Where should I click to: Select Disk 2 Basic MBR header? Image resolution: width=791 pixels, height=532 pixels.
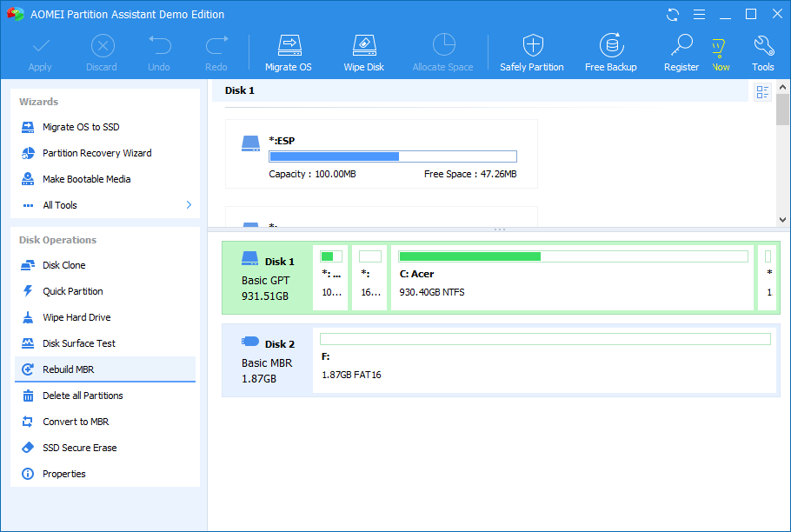(x=268, y=361)
